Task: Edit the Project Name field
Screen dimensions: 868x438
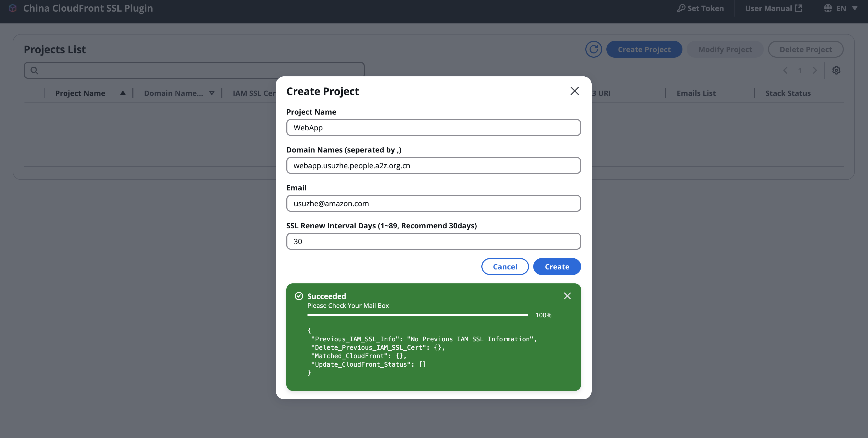Action: tap(433, 127)
